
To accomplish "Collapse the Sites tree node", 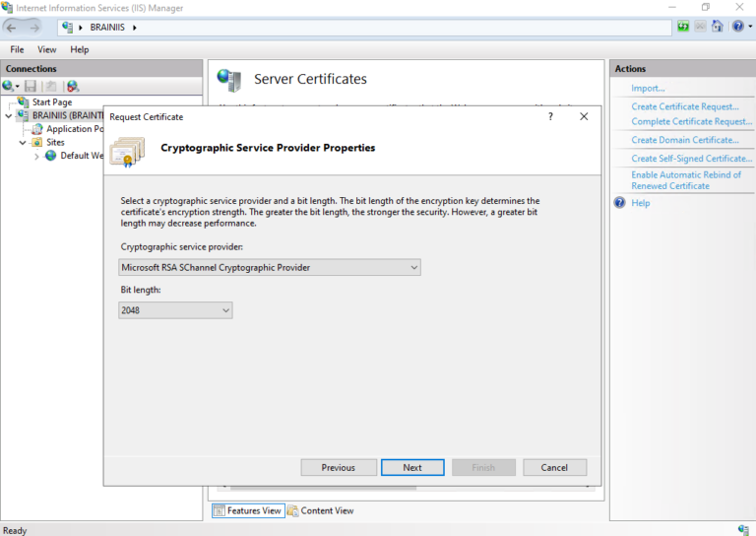I will (x=23, y=142).
